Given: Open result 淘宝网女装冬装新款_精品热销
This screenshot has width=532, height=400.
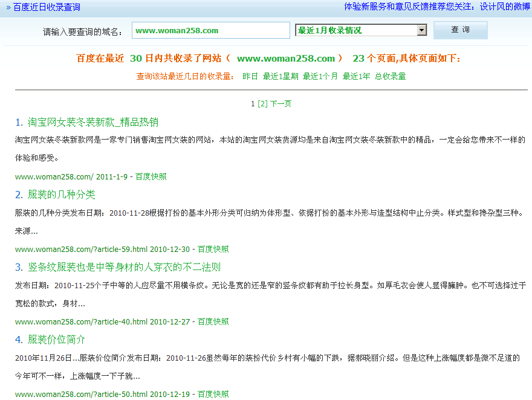Looking at the screenshot, I should 92,122.
